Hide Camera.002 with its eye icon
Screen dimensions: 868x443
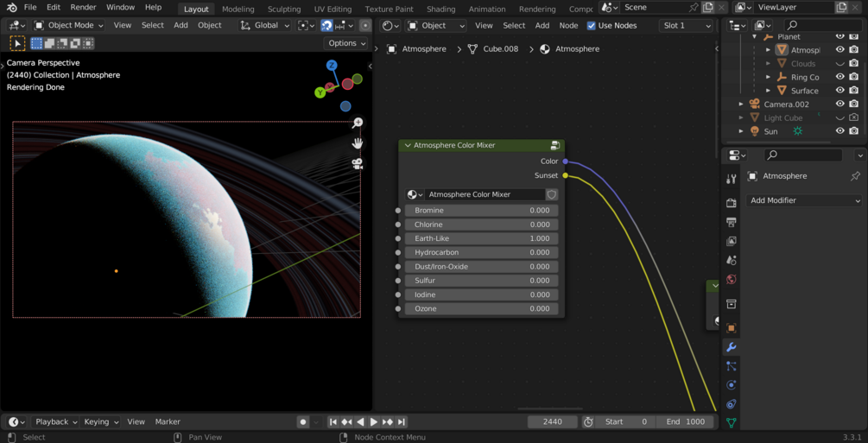point(839,104)
